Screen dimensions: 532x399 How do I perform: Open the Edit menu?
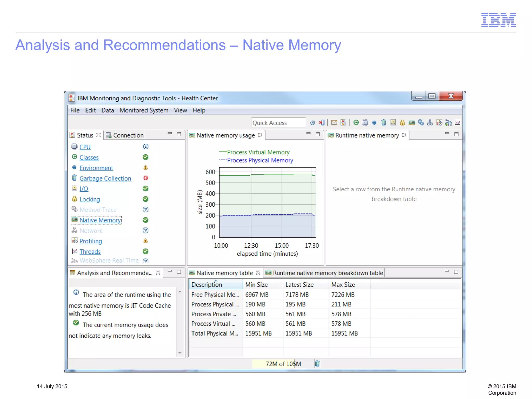90,110
